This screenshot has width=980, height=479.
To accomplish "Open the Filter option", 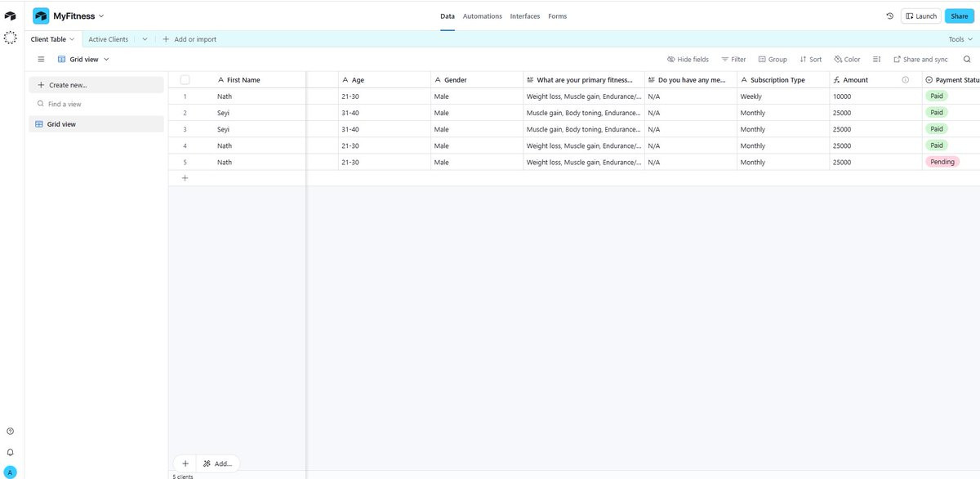I will click(733, 60).
